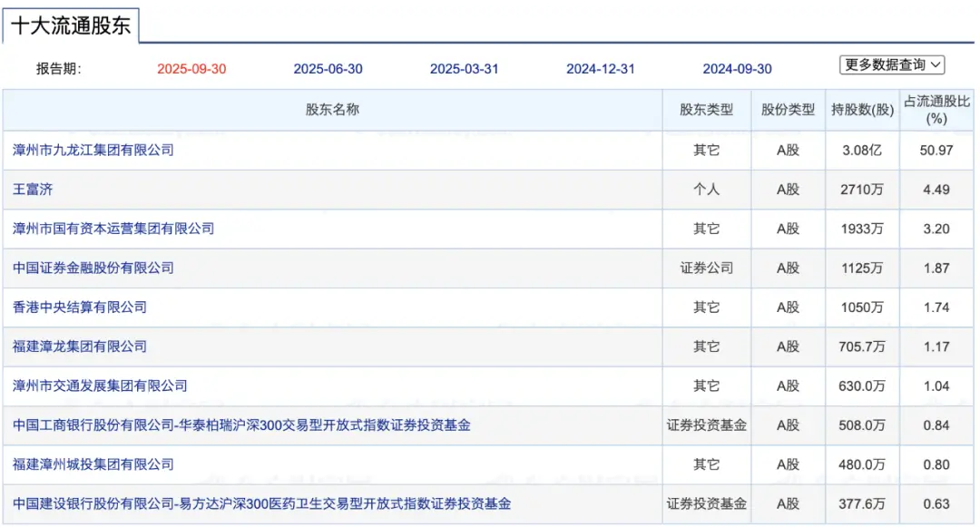The height and width of the screenshot is (527, 980).
Task: Open the 更多数据查询 dropdown
Action: click(x=892, y=64)
